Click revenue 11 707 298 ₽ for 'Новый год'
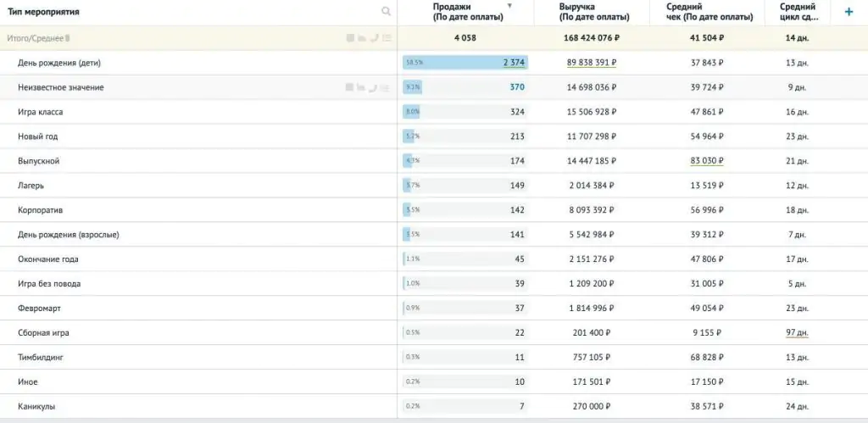Viewport: 868px width, 423px height. (591, 136)
